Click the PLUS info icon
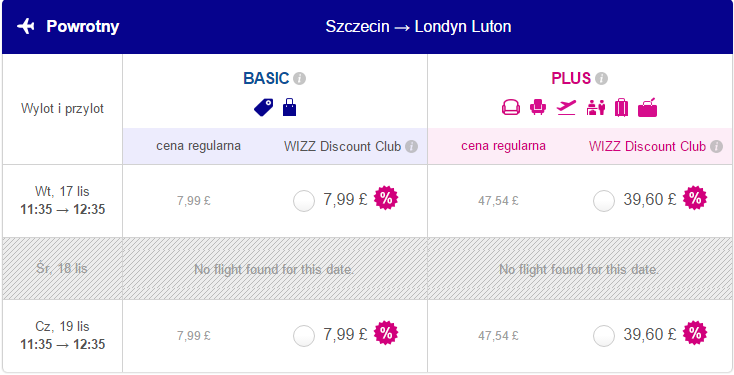The height and width of the screenshot is (375, 734). [602, 79]
